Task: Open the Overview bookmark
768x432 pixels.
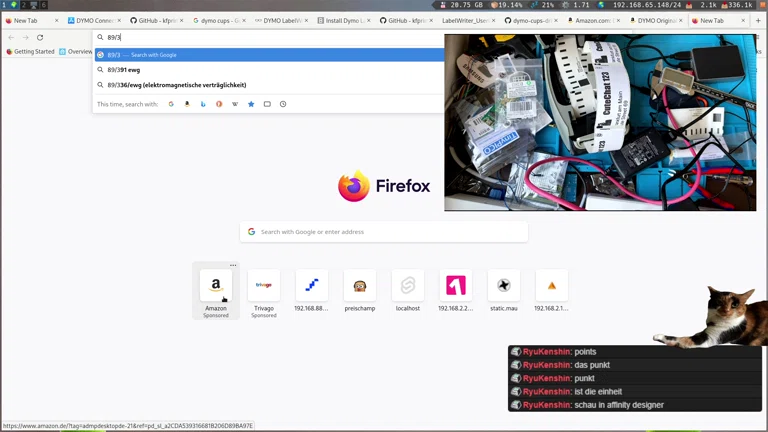Action: [75, 51]
